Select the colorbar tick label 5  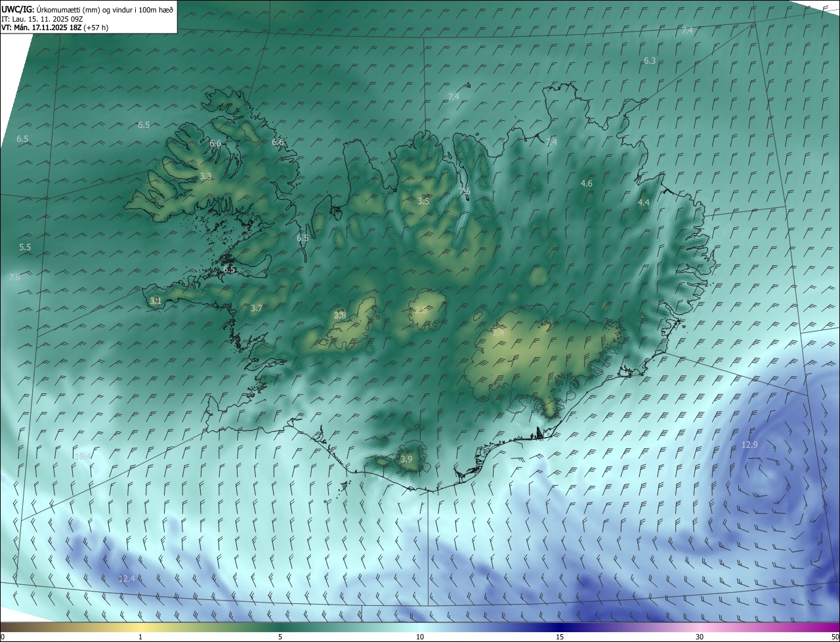tap(280, 637)
